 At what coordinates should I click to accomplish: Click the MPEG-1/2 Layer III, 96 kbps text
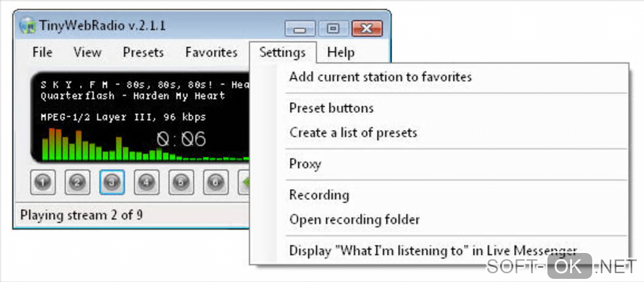(x=123, y=117)
